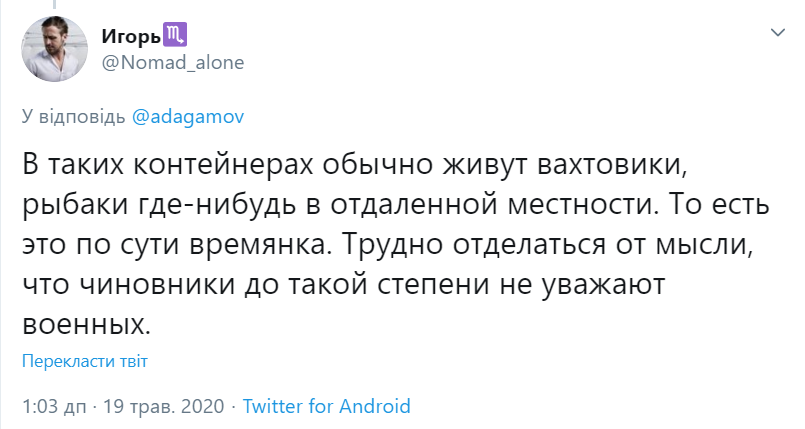Open the 1:03 дп tweet timestamp
Viewport: 805px width, 429px height.
(55, 406)
